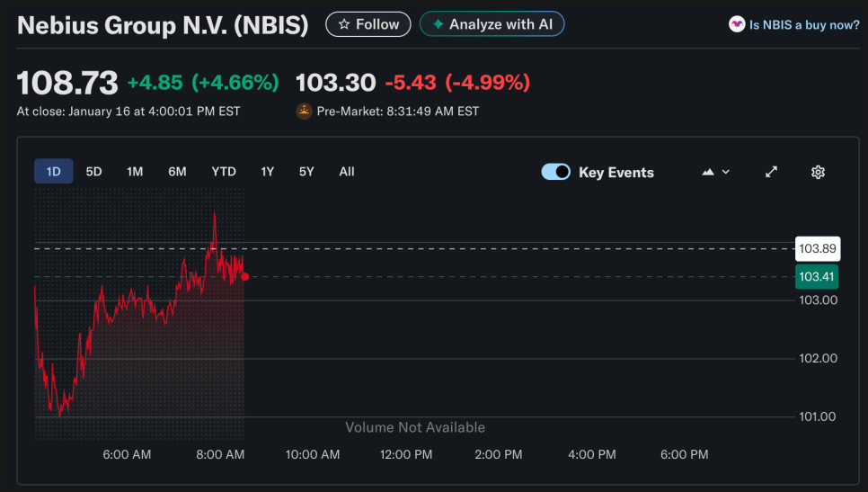This screenshot has height=492, width=868.
Task: Select the 1Y range tab
Action: [268, 171]
